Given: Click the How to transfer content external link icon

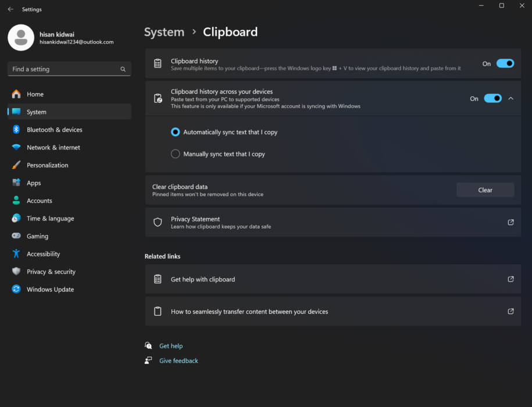Looking at the screenshot, I should point(510,311).
